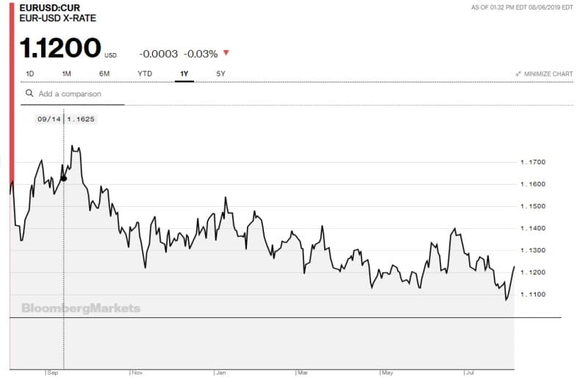
Task: Click the Nov x-axis label
Action: coord(137,372)
